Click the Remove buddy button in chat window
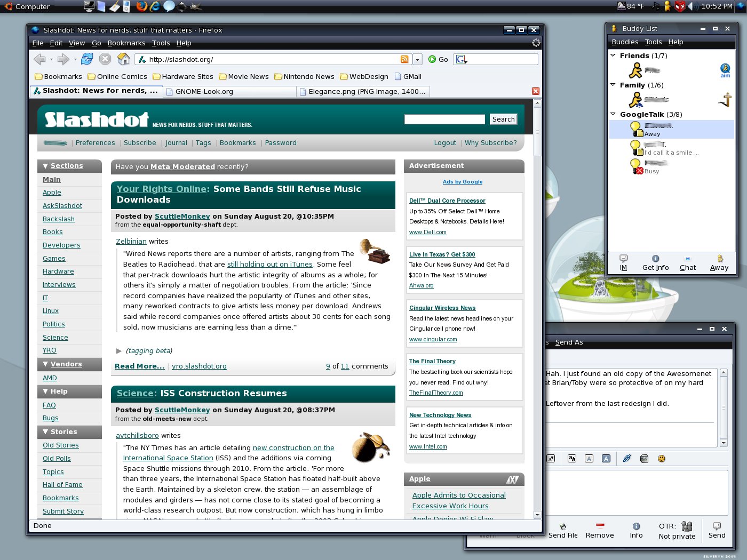The height and width of the screenshot is (560, 747). click(x=600, y=531)
